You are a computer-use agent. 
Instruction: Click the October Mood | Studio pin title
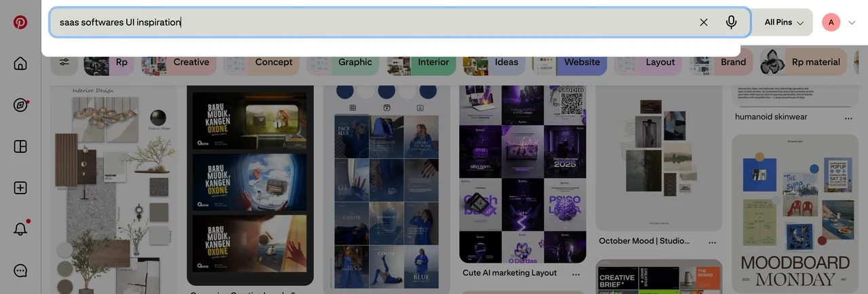coord(644,241)
